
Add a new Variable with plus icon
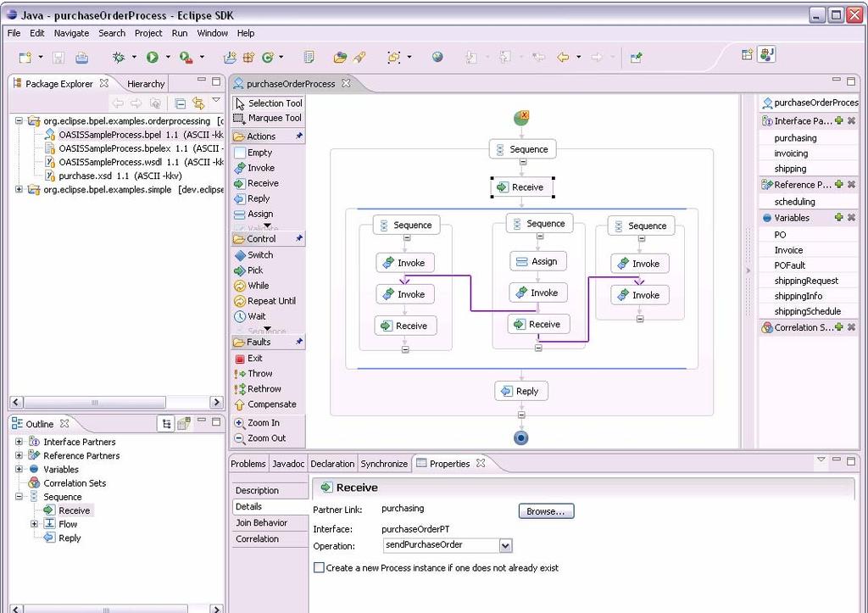point(839,218)
